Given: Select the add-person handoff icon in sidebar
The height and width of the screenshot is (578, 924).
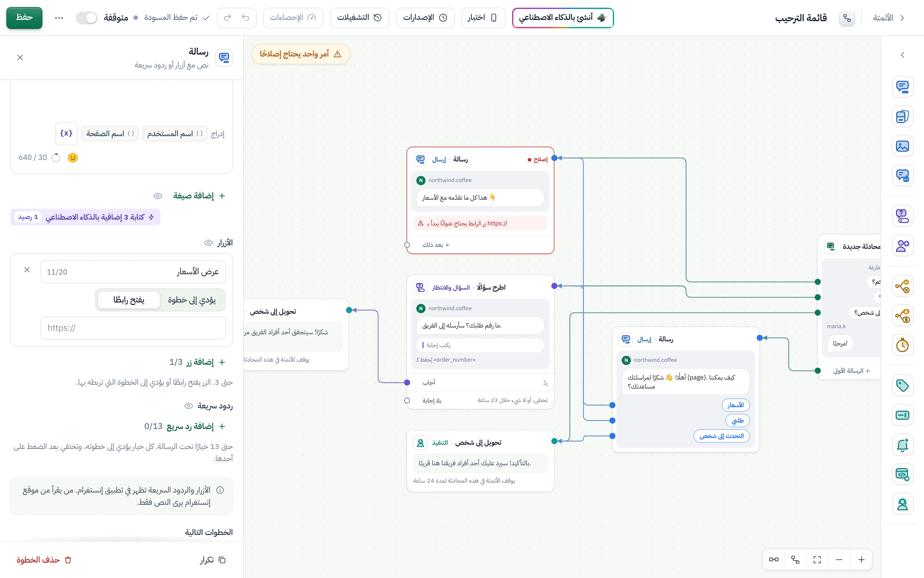Looking at the screenshot, I should pos(902,245).
